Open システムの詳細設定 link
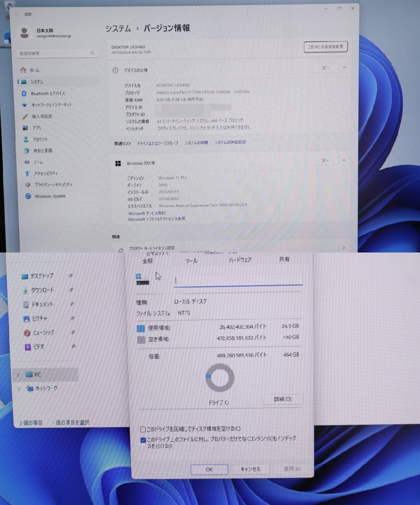Screen dimensions: 420x505 pyautogui.click(x=230, y=142)
